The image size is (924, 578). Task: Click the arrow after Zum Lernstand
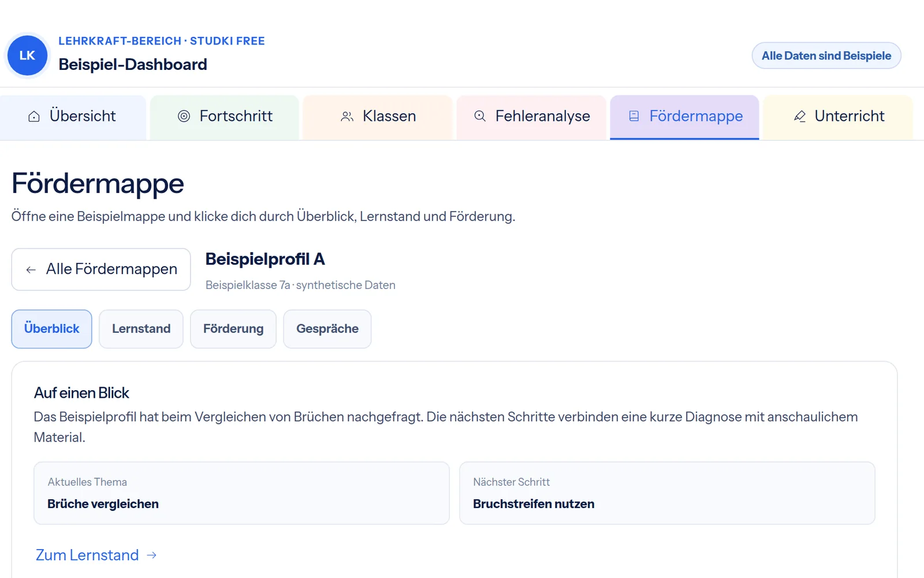(152, 555)
